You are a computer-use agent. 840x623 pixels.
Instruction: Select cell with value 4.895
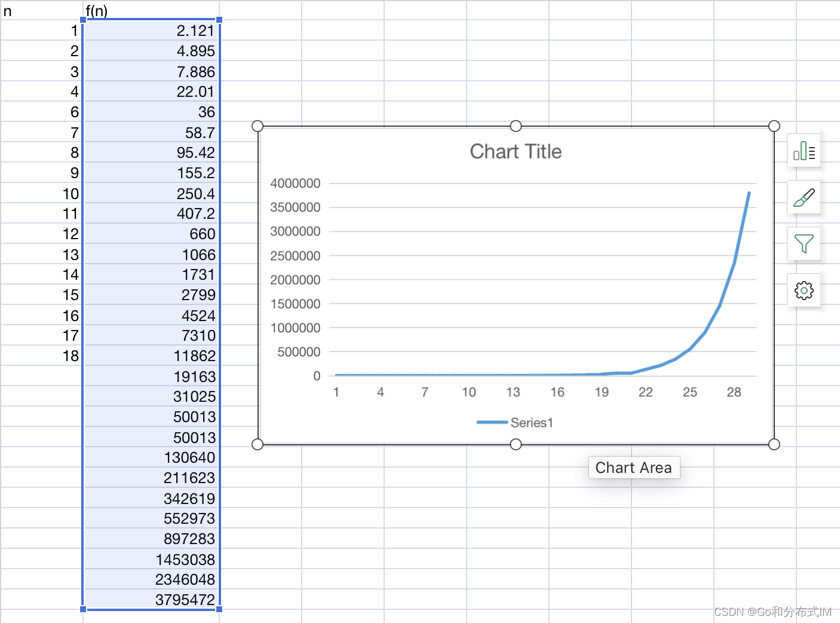(151, 51)
